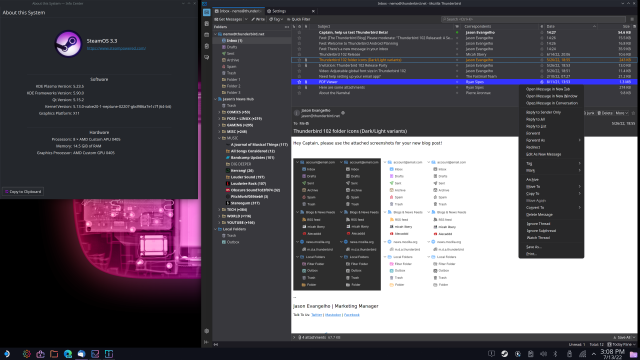
Task: Open the Tasks space icon
Action: click(x=207, y=46)
